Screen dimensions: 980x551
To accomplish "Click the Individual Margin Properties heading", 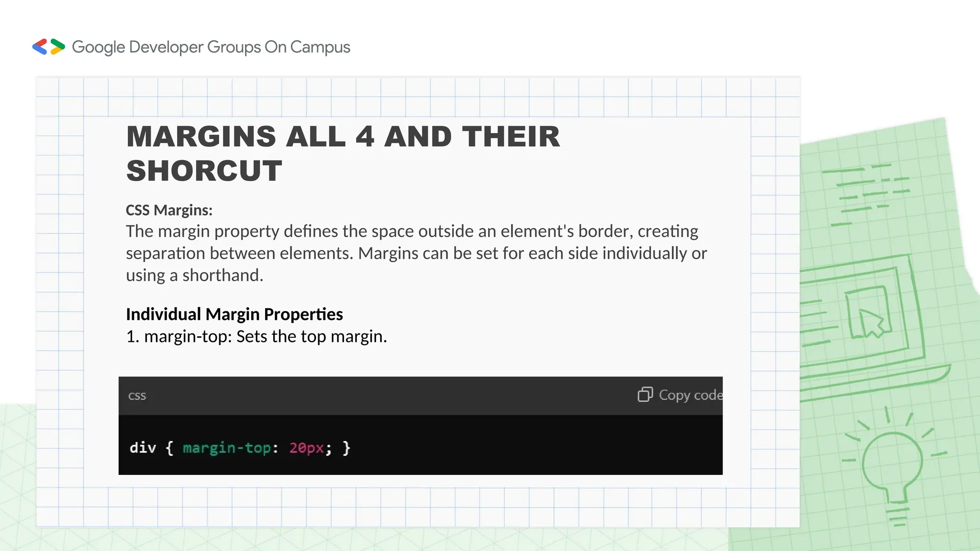I will (x=234, y=314).
